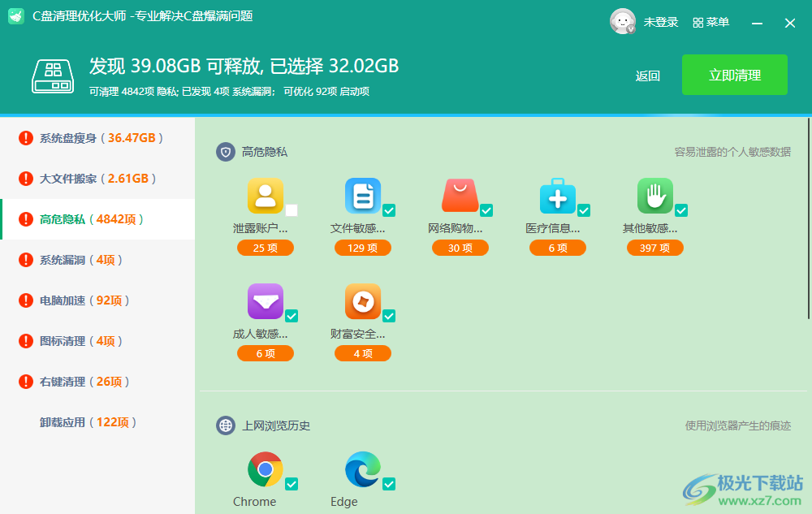Click the 泄露账户 yellow user icon
Viewport: 812px width, 514px height.
coord(265,196)
